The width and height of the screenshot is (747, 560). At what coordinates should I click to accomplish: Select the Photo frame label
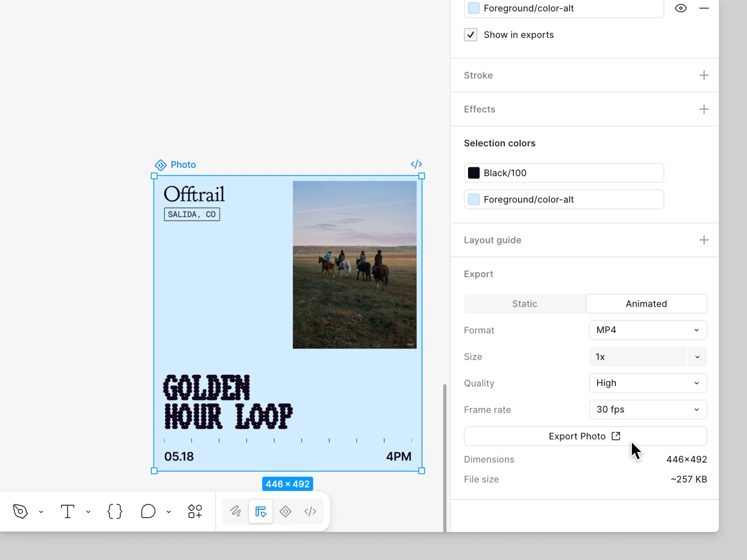tap(183, 165)
